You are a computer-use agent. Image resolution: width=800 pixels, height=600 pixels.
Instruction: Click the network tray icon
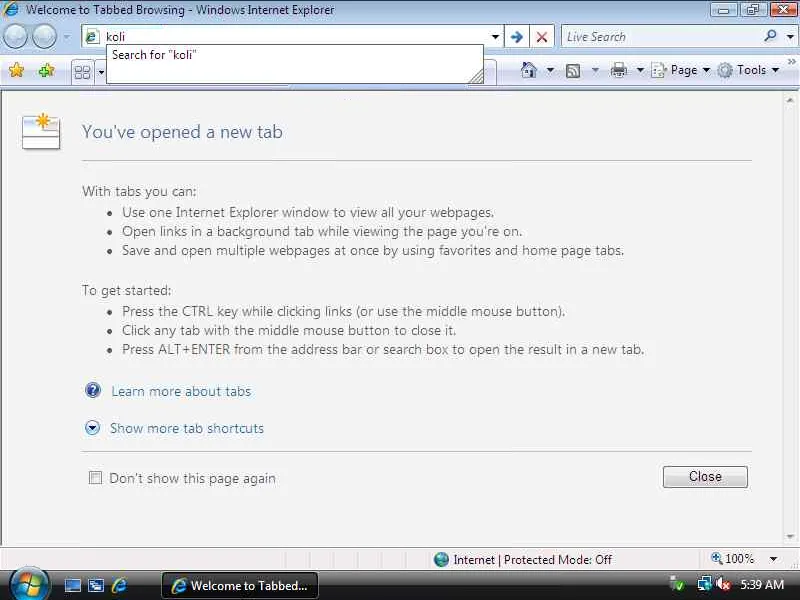pyautogui.click(x=704, y=584)
